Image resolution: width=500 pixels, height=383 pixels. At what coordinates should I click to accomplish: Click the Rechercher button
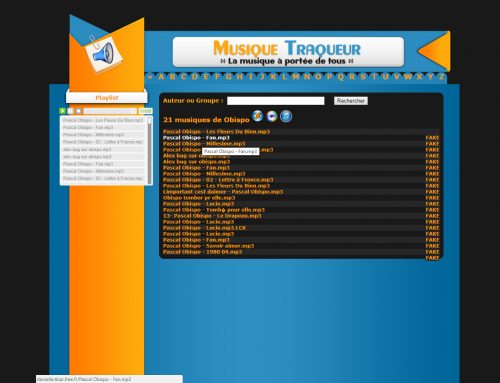[x=351, y=101]
